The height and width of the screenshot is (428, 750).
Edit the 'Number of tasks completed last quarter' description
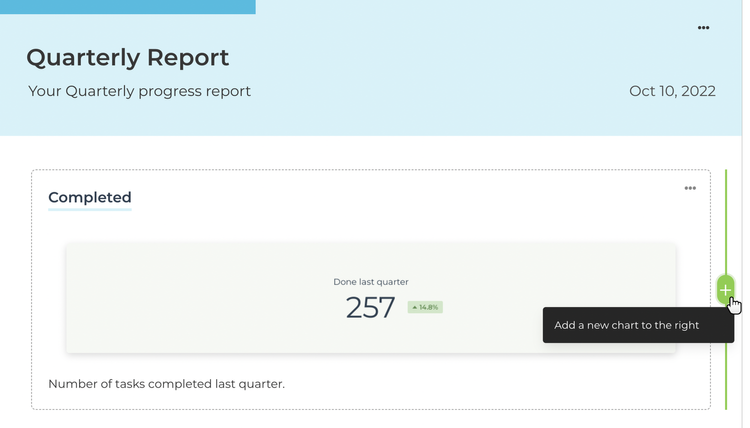click(166, 384)
